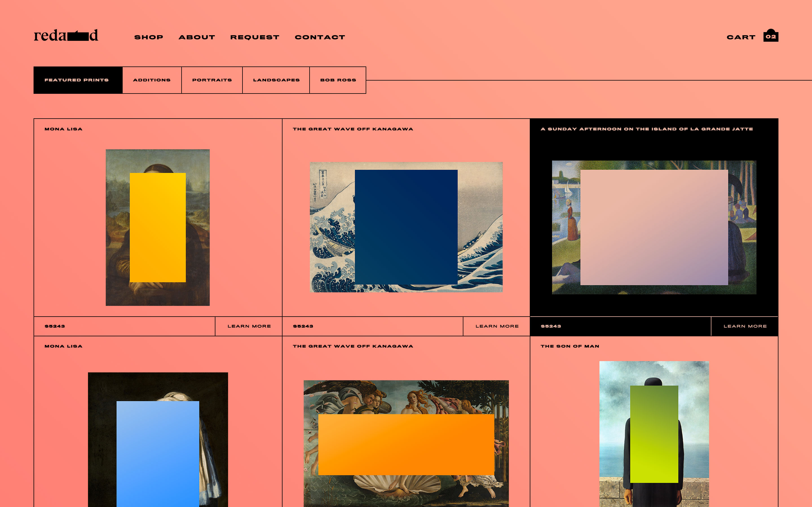Go to the About page
Screen dimensions: 812x507
click(197, 37)
